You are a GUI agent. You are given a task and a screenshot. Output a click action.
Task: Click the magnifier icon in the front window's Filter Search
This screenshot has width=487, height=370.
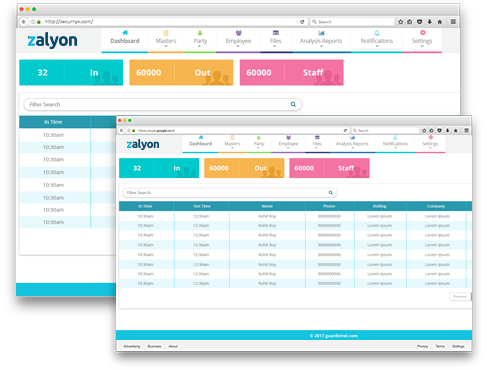pyautogui.click(x=331, y=192)
